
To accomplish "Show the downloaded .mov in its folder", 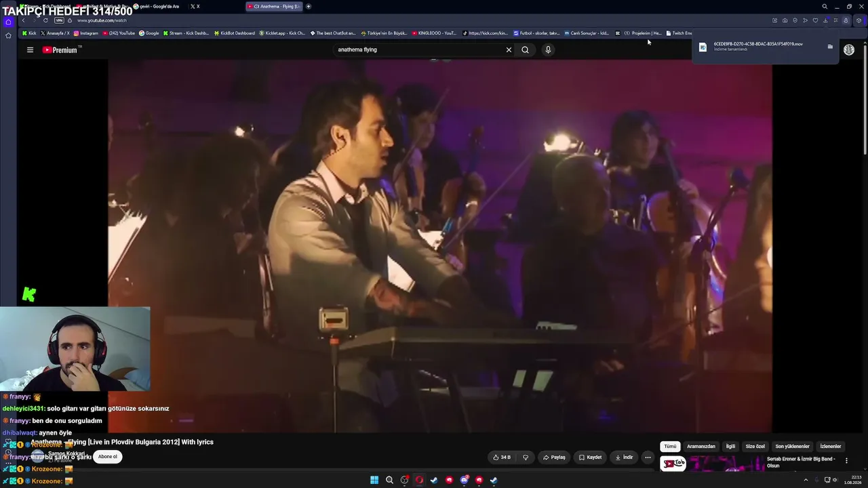I will [830, 47].
